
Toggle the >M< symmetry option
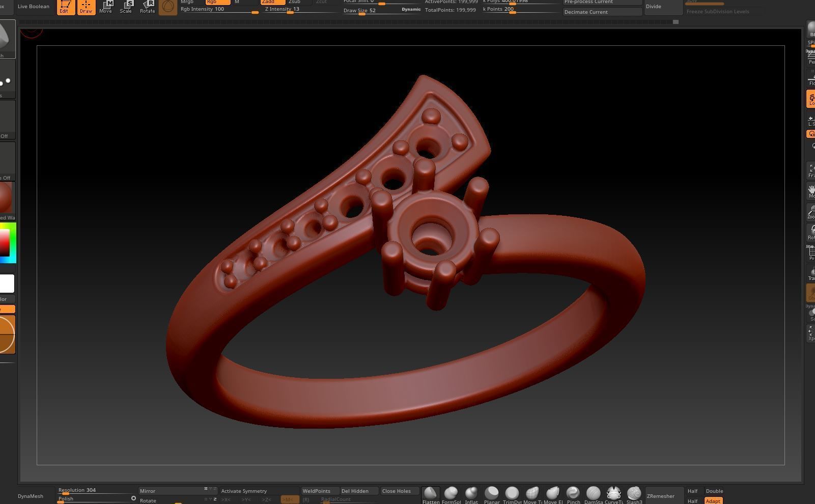click(290, 500)
